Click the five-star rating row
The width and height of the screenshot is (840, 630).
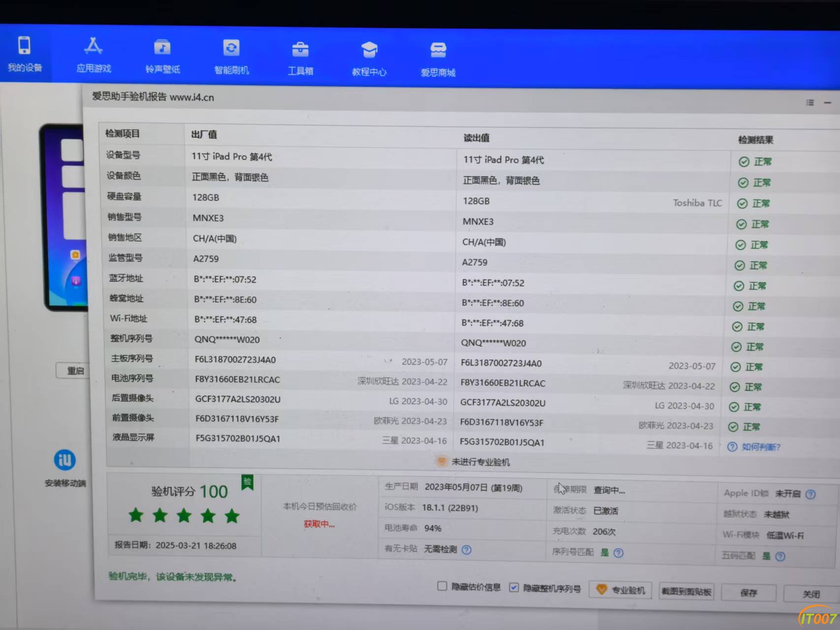point(184,516)
